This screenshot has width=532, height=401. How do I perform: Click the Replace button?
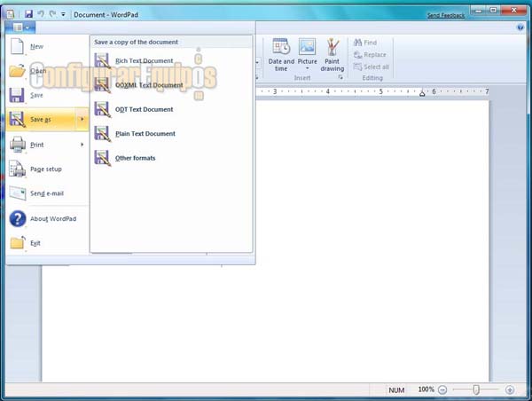(370, 55)
